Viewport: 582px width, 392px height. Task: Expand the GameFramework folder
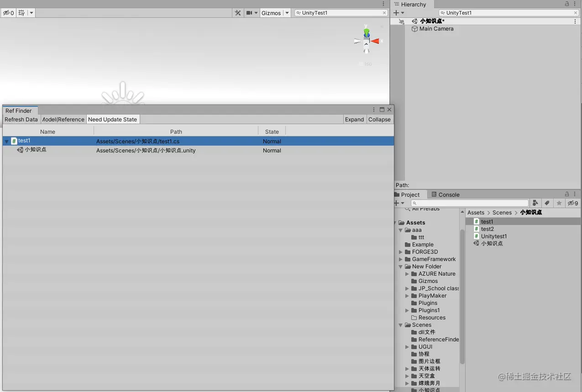pos(401,259)
